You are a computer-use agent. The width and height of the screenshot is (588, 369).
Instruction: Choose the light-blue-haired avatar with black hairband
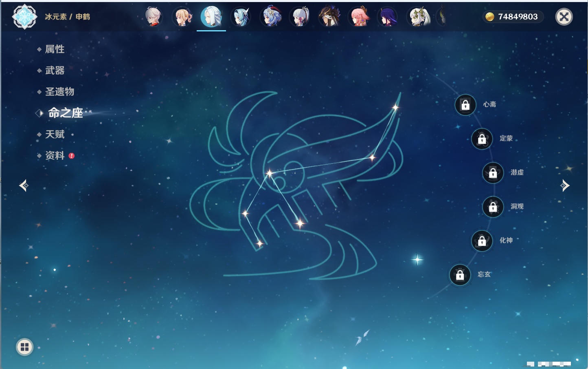click(x=241, y=17)
